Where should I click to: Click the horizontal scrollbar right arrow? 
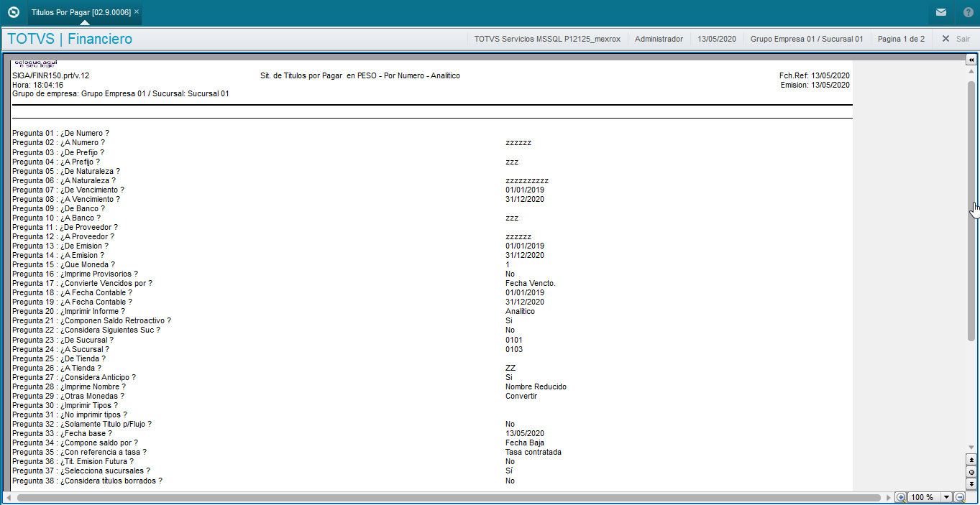(889, 497)
